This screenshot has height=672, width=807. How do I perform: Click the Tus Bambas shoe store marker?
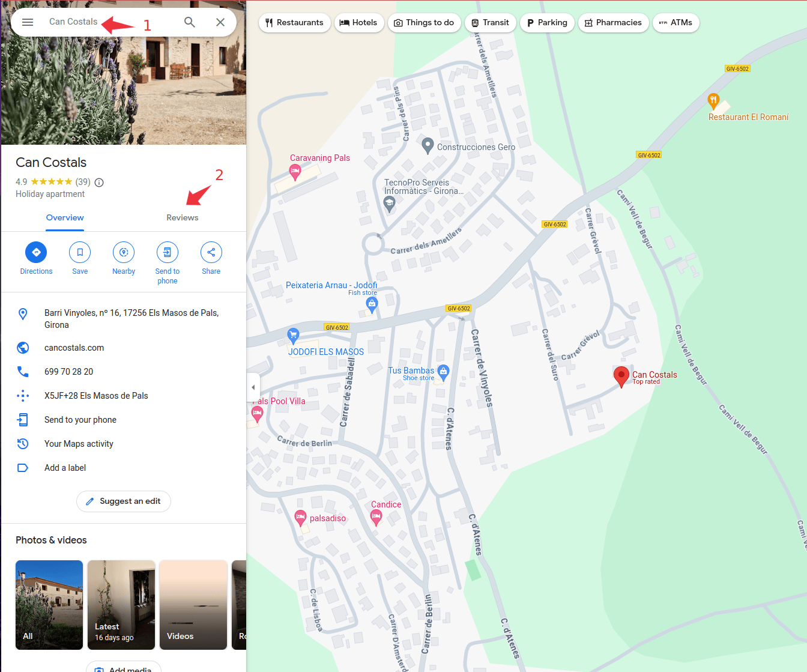[x=443, y=372]
